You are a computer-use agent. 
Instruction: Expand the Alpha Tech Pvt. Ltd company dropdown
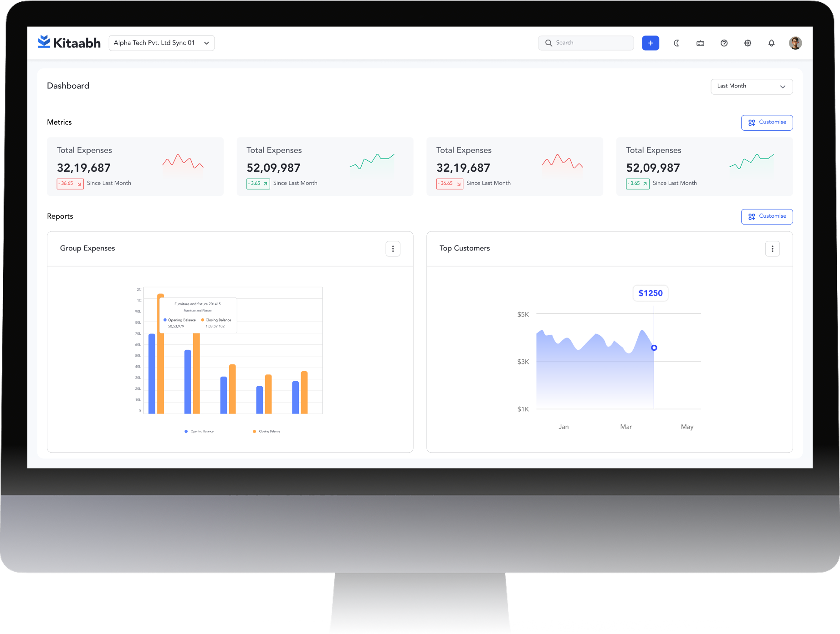(161, 43)
